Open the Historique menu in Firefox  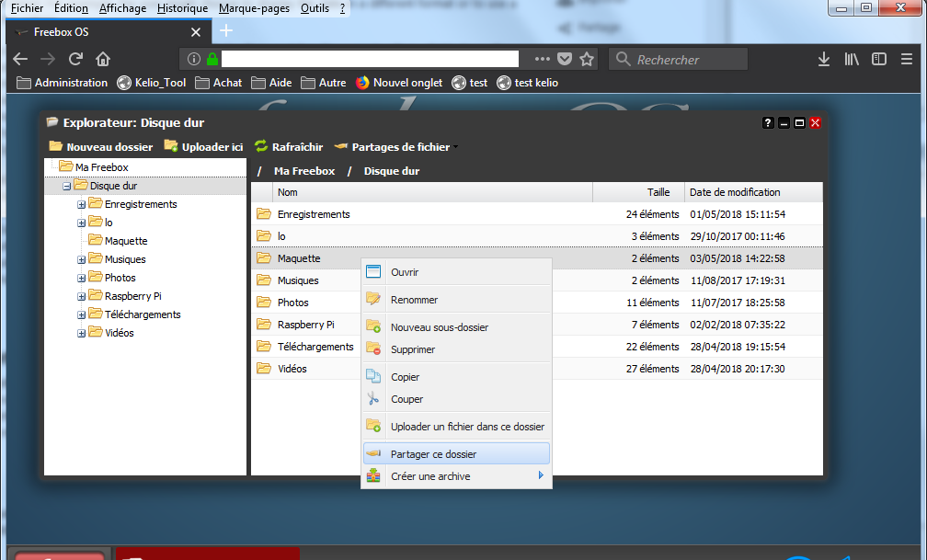pyautogui.click(x=182, y=8)
